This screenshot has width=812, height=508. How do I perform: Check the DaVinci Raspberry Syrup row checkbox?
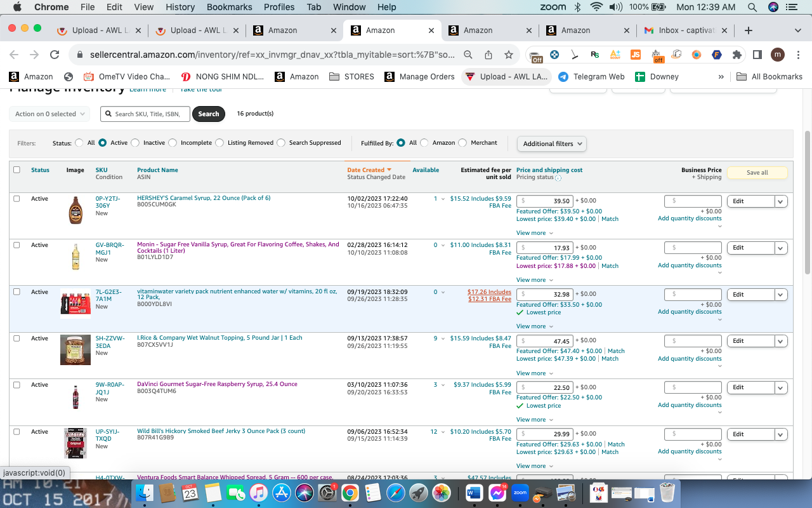click(16, 385)
